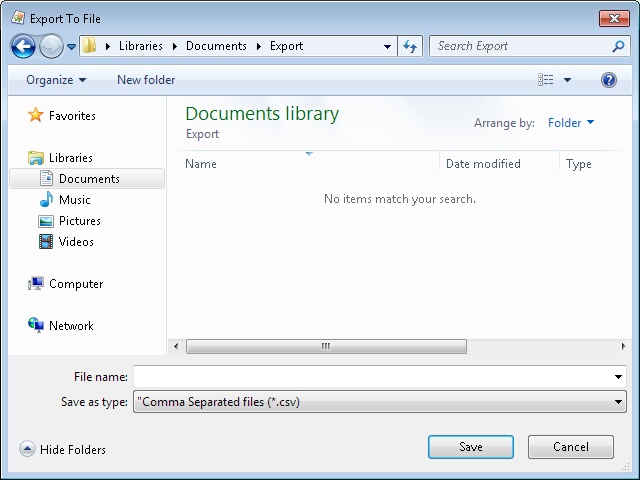Click the folder icon in address bar

pos(89,46)
